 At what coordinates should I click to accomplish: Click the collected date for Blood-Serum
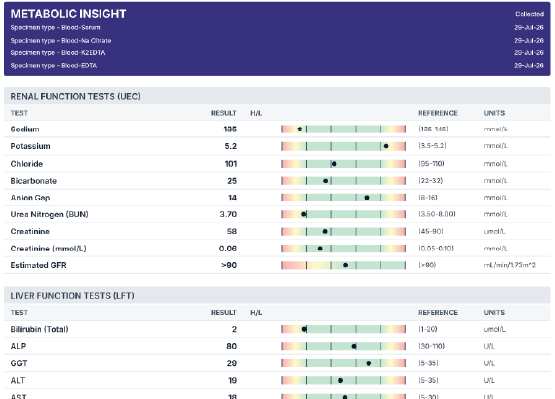(x=529, y=28)
